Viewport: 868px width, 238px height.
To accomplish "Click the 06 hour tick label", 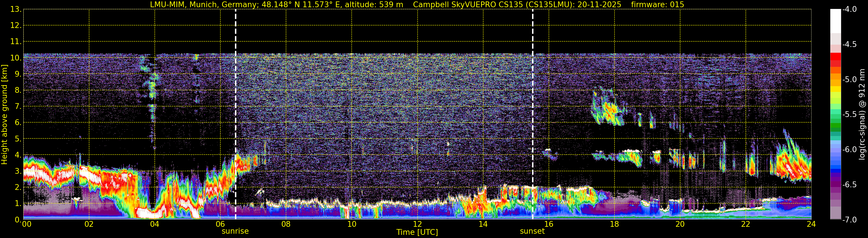I will pyautogui.click(x=220, y=224).
